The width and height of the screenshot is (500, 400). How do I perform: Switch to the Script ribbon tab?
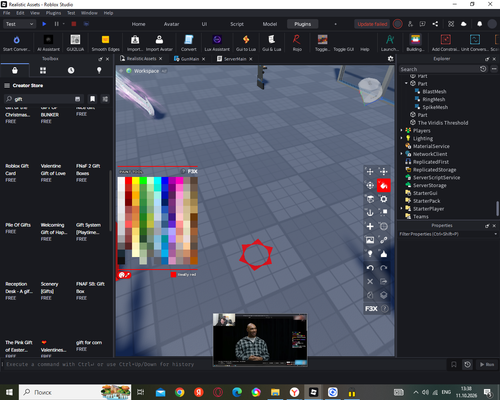[237, 24]
